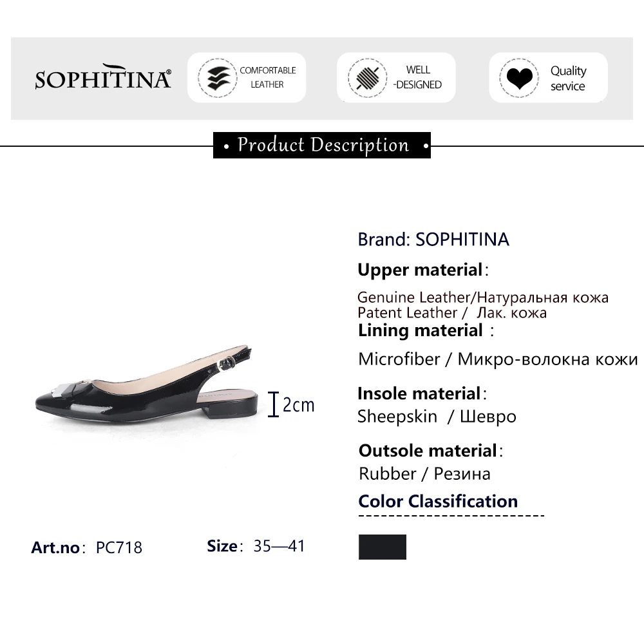The width and height of the screenshot is (644, 644).
Task: Click the Outsole material heading
Action: (431, 451)
